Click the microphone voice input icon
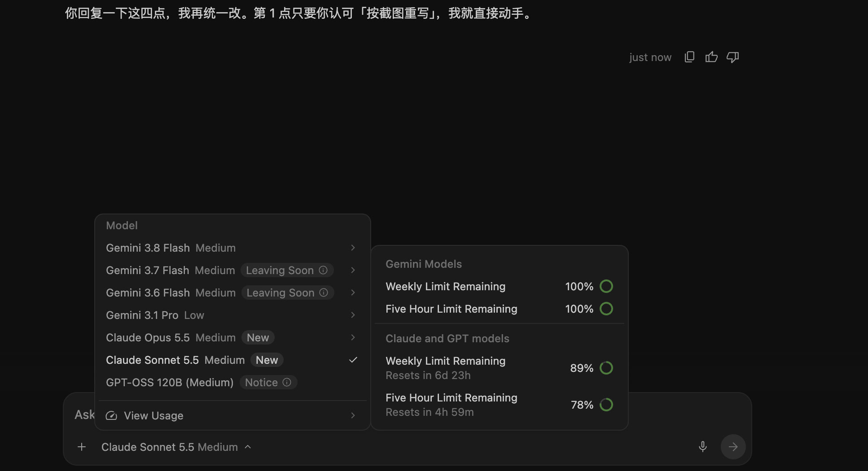868x471 pixels. [x=703, y=446]
